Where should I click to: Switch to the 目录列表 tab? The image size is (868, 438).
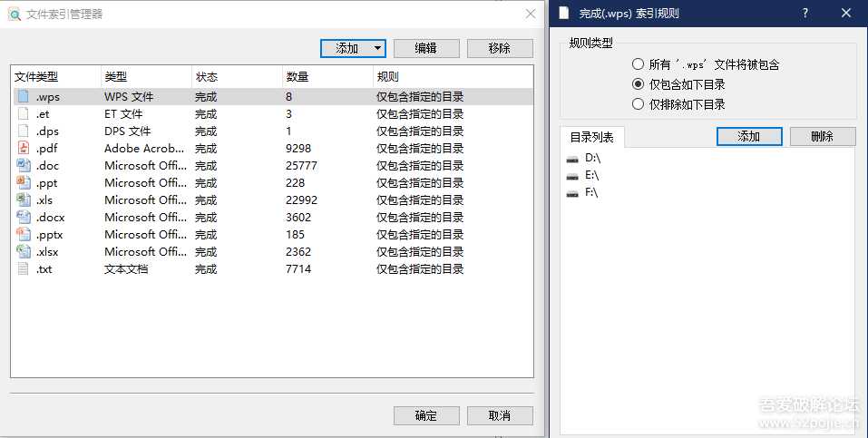tap(591, 137)
